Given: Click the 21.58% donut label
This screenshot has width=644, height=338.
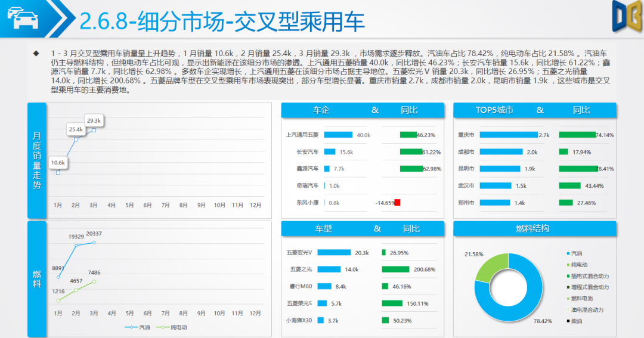Looking at the screenshot, I should (473, 254).
